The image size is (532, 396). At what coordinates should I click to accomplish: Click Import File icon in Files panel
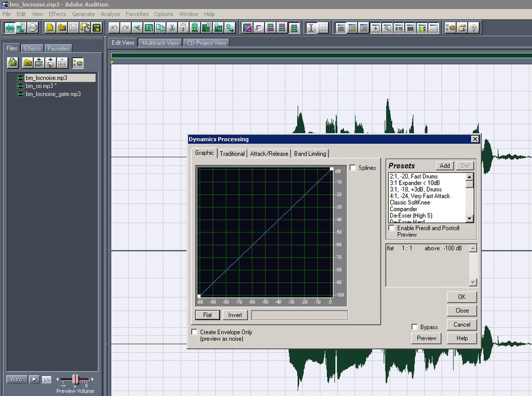13,63
